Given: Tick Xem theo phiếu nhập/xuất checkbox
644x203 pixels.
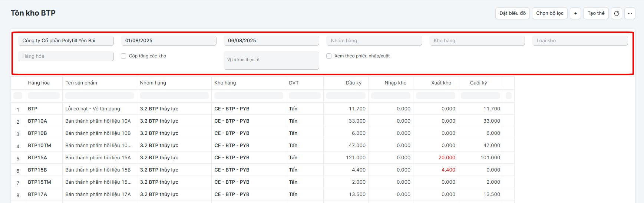Looking at the screenshot, I should [x=329, y=56].
